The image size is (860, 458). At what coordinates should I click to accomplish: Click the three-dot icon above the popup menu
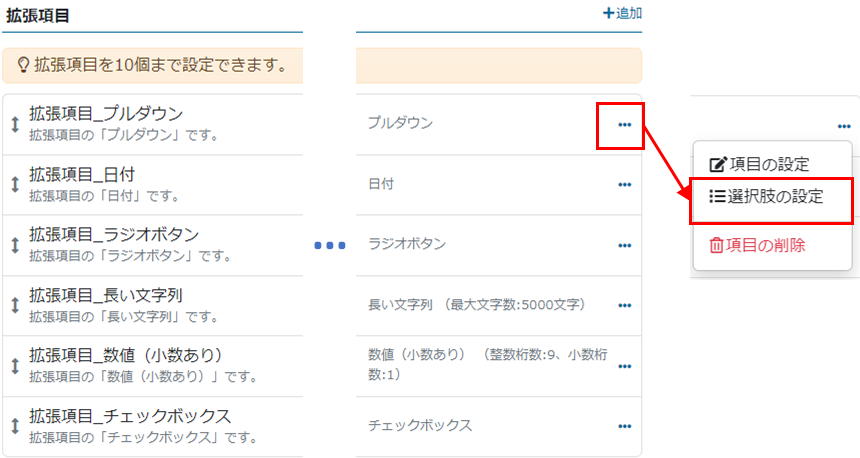coord(844,127)
